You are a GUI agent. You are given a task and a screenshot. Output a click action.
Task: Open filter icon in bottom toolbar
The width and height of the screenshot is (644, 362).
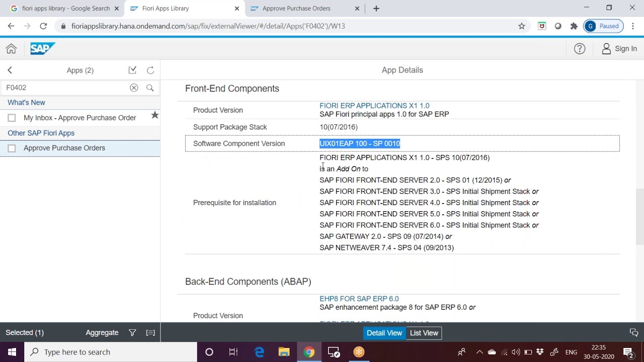[x=132, y=333]
